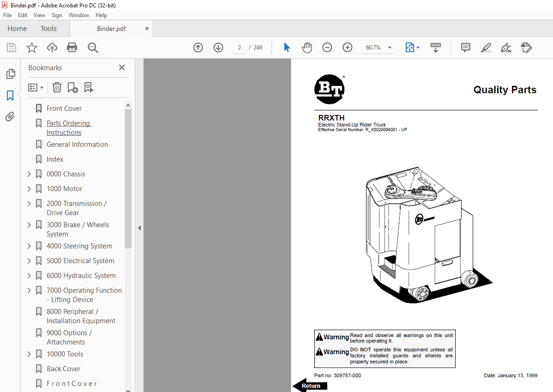This screenshot has width=553, height=392.
Task: Activate the selection arrow tool
Action: (287, 48)
